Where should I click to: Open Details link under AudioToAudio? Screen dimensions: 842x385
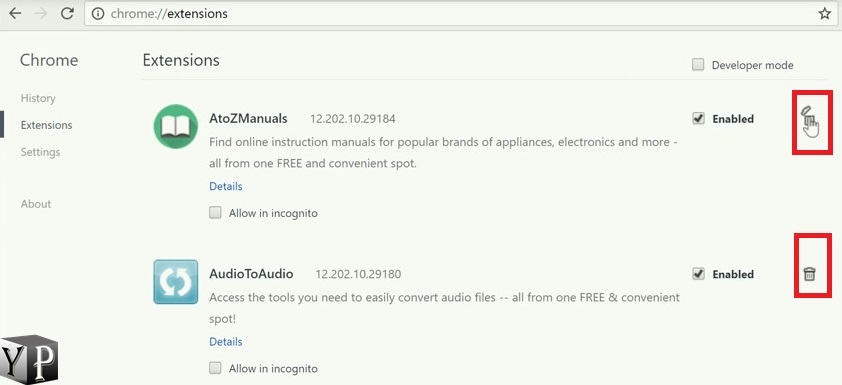pyautogui.click(x=226, y=342)
